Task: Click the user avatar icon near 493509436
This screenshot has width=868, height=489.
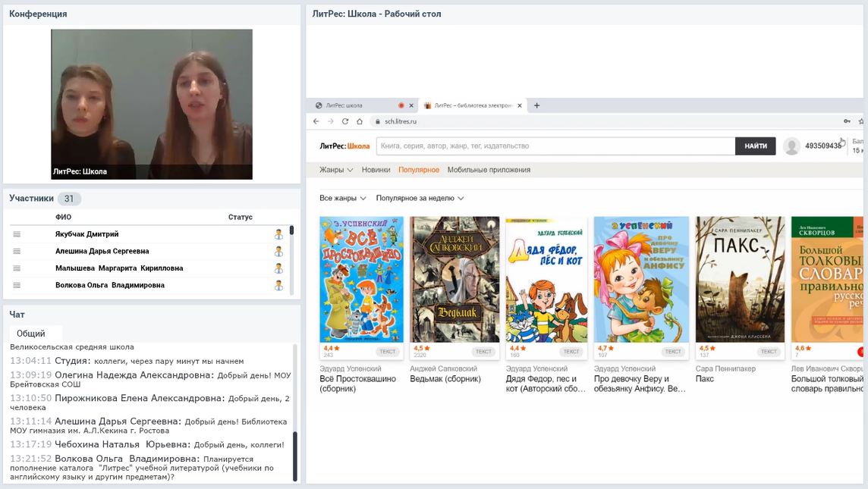Action: pos(791,146)
